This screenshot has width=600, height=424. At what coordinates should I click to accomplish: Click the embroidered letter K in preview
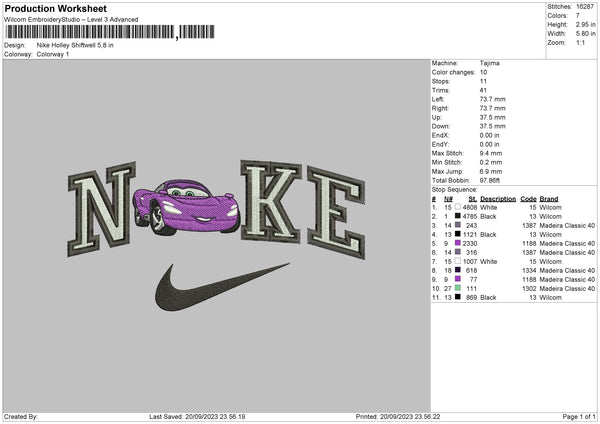(x=271, y=201)
